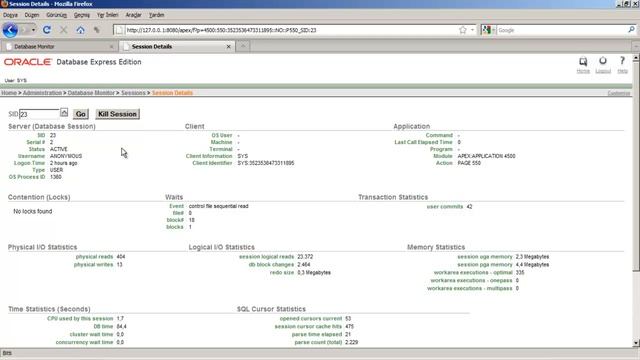The image size is (640, 360).
Task: Open a new browser tab
Action: coord(243,46)
